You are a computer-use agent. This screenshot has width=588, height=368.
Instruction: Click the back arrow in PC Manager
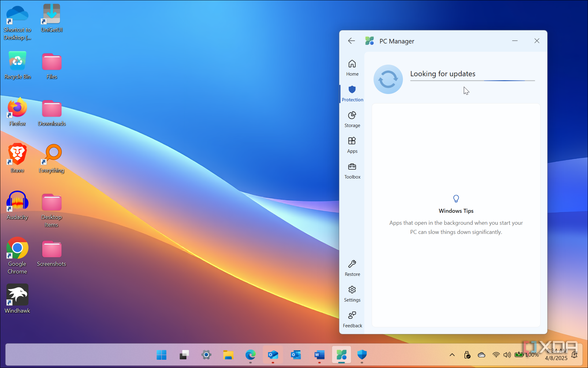click(351, 41)
